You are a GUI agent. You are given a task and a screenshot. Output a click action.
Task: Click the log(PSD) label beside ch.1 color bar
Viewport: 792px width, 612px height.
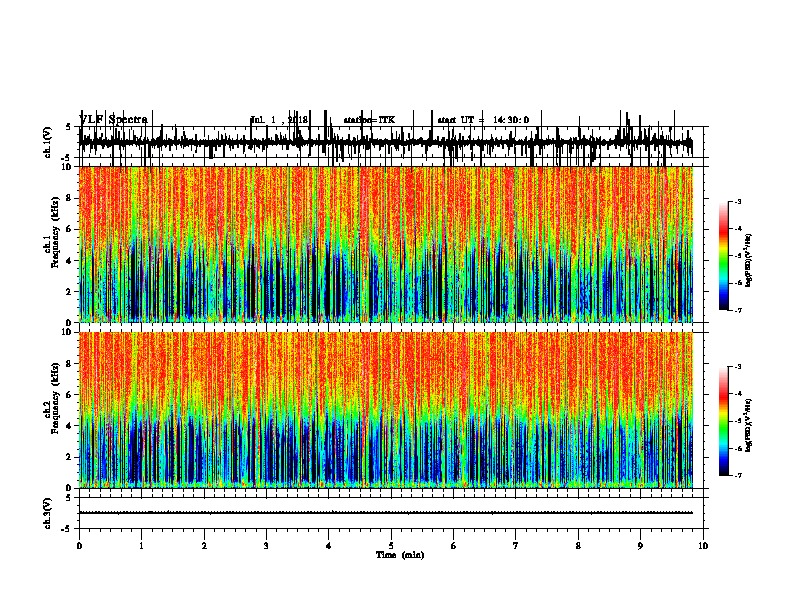tap(748, 260)
